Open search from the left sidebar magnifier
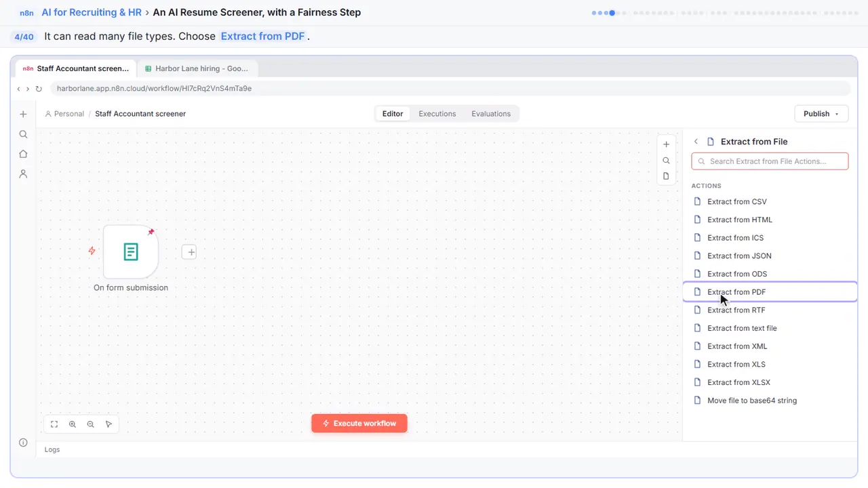This screenshot has height=488, width=868. point(23,134)
